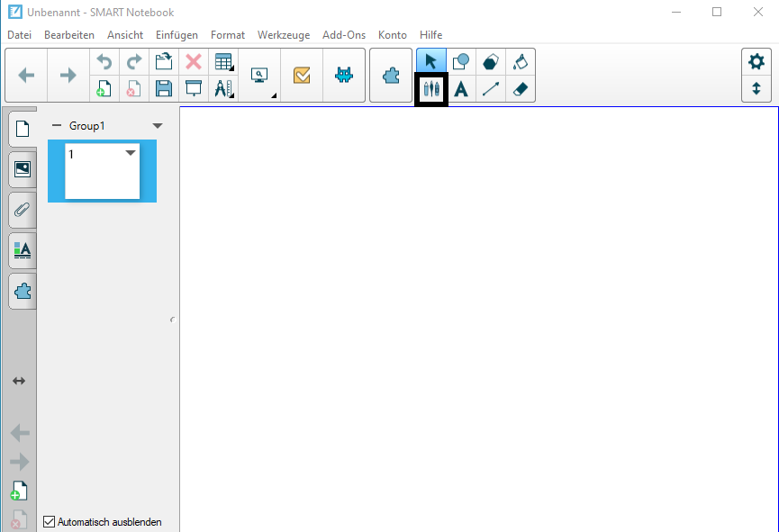Choose the Text tool
The width and height of the screenshot is (779, 532).
click(461, 89)
